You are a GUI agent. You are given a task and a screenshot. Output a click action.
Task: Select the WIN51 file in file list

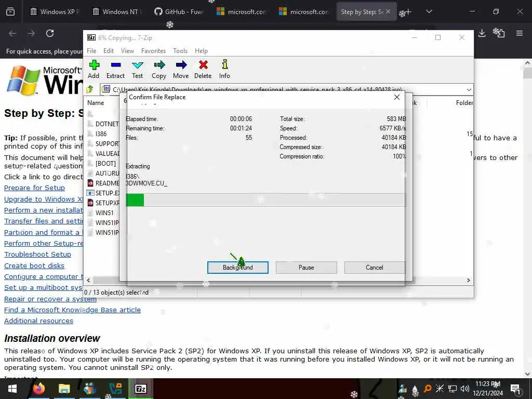coord(100,212)
